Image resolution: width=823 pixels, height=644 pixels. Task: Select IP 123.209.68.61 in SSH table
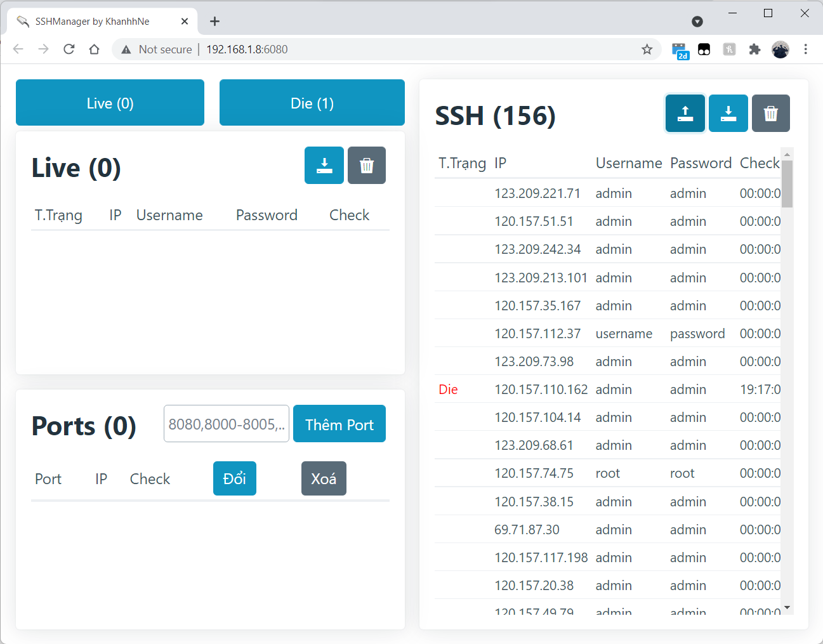(534, 445)
